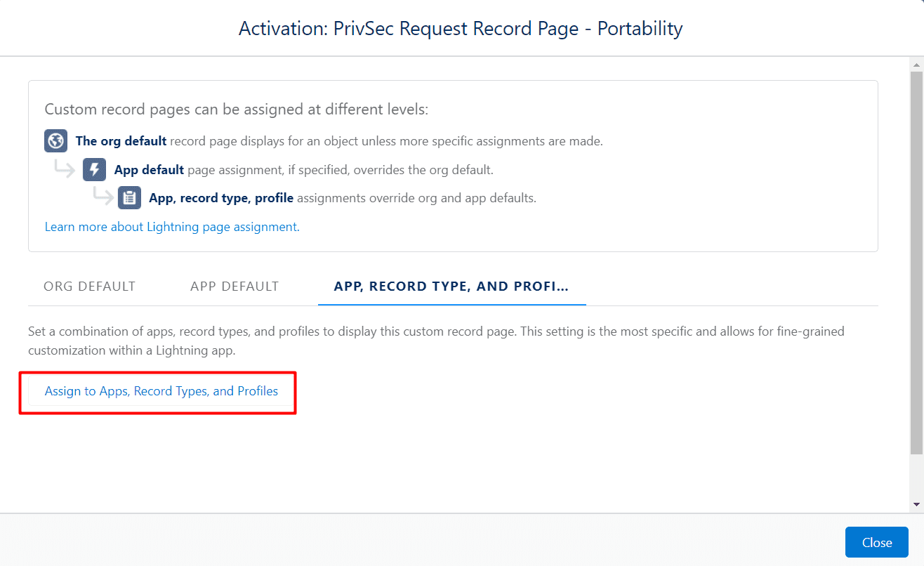Viewport: 924px width, 566px height.
Task: Click the clipboard record-type assignment icon
Action: tap(129, 197)
